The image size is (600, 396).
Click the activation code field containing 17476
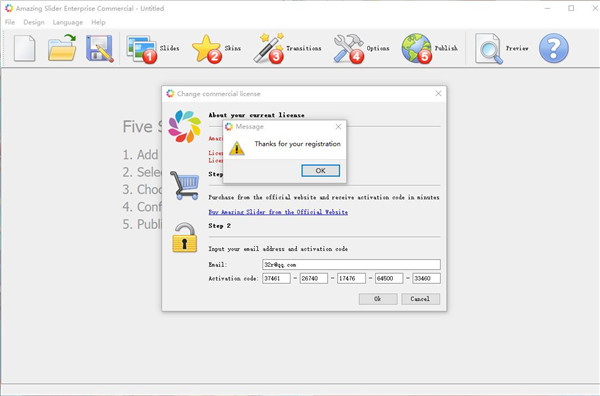click(x=351, y=278)
